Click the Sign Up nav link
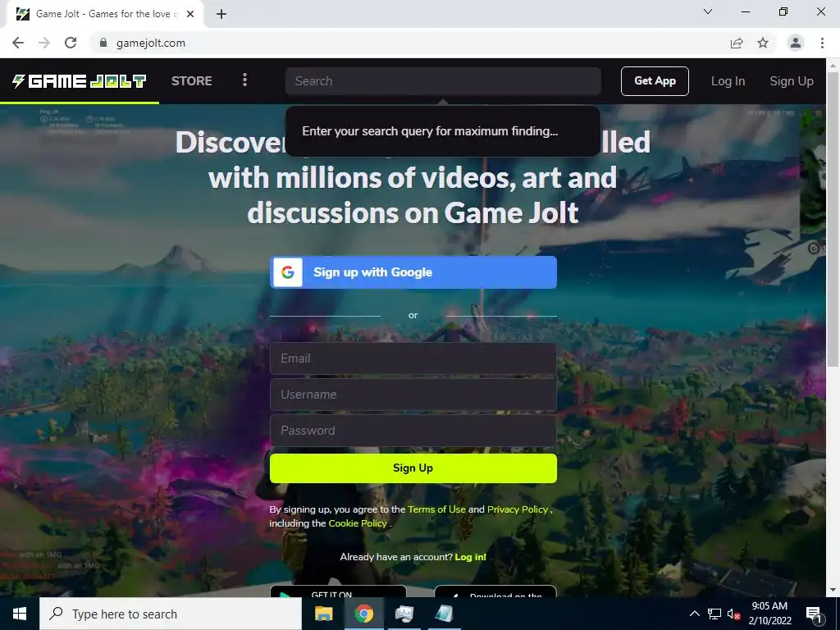 (792, 81)
